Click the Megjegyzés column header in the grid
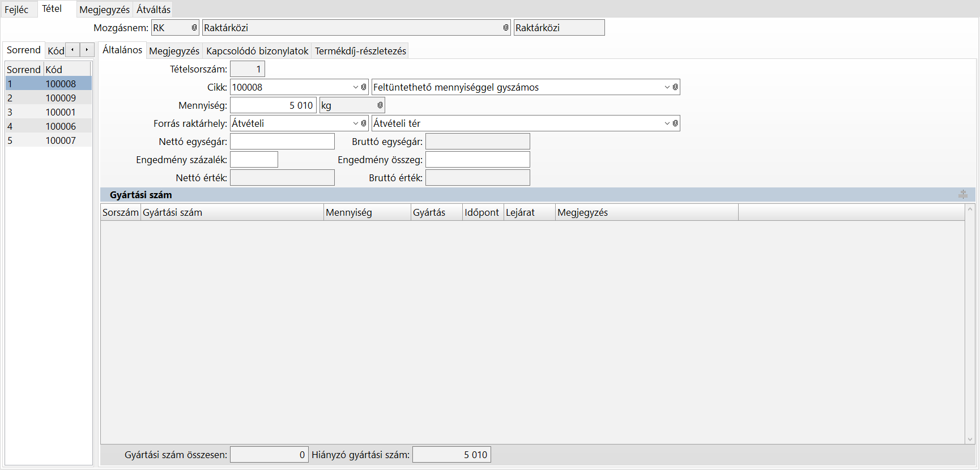The height and width of the screenshot is (470, 980). click(647, 212)
